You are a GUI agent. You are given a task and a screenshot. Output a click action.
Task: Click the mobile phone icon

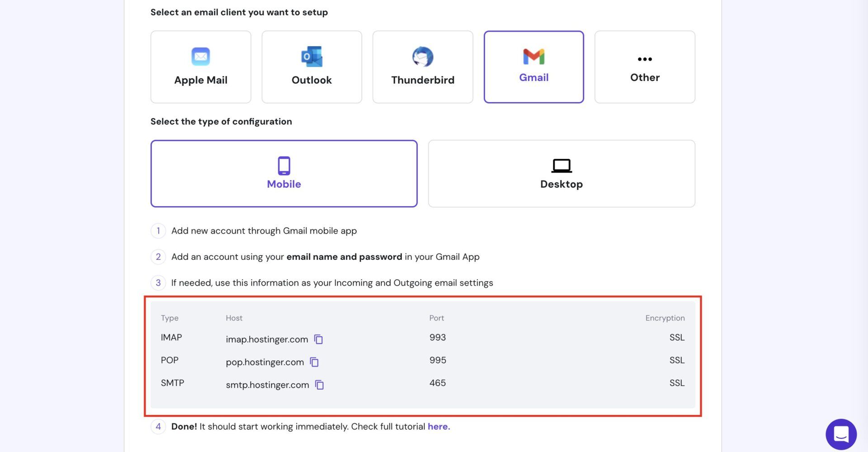(x=284, y=166)
